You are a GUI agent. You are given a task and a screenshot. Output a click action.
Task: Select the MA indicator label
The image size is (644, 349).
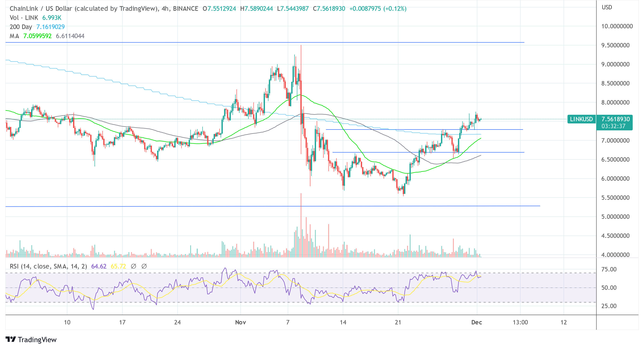click(x=14, y=36)
